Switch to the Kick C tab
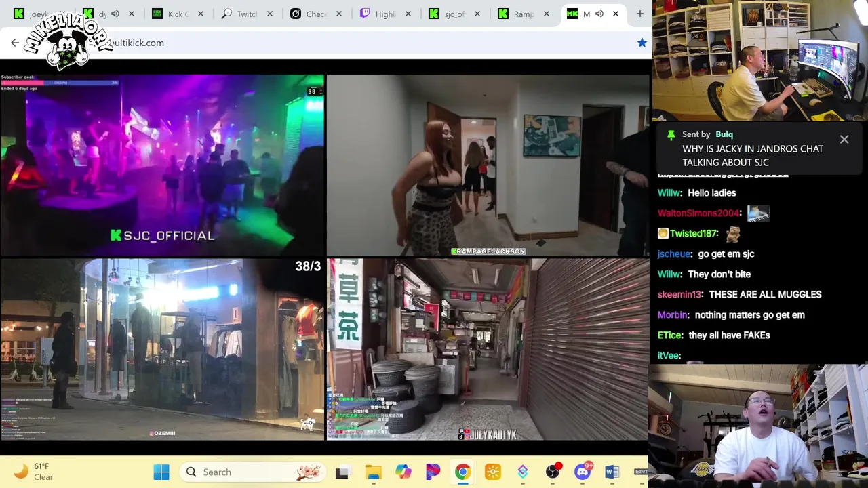 tap(176, 14)
